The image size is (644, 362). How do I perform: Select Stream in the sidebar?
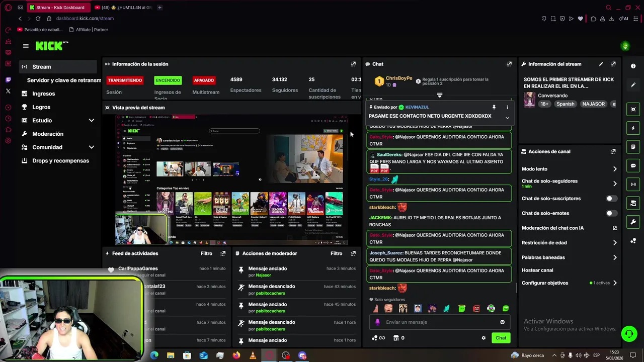click(x=58, y=67)
